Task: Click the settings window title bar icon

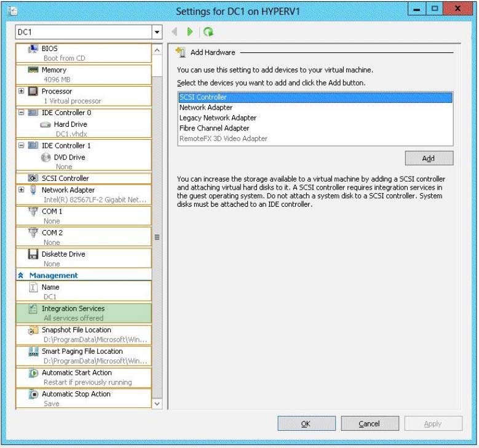Action: click(12, 11)
